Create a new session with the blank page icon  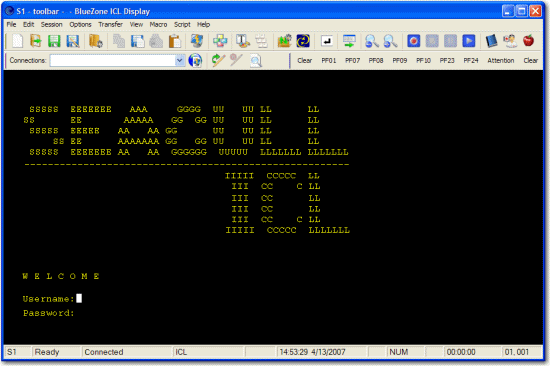(x=17, y=41)
